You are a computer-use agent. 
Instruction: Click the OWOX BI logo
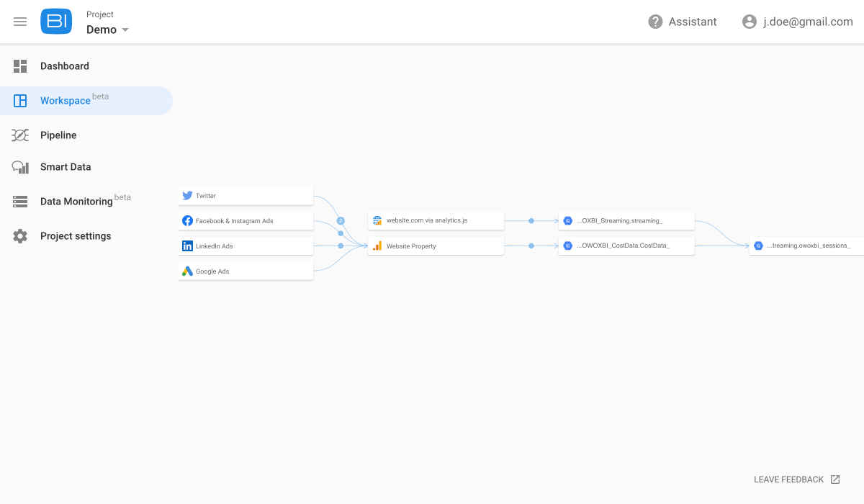[x=56, y=22]
